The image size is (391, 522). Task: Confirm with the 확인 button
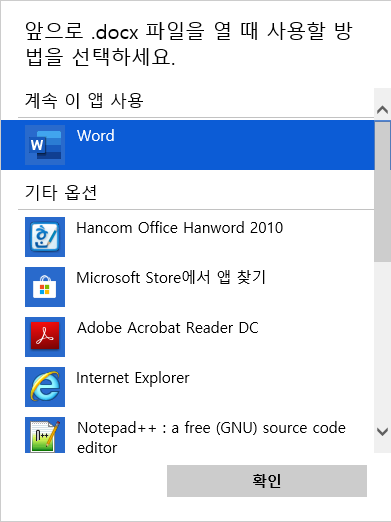click(267, 481)
